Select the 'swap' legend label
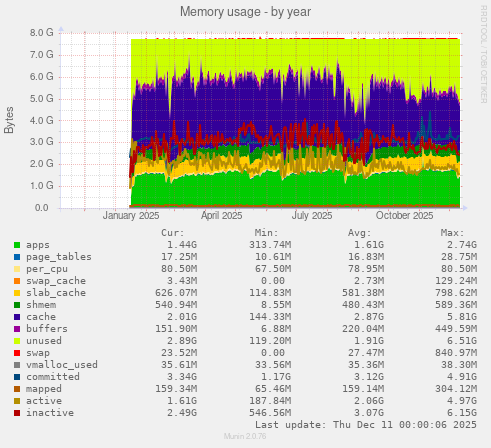The image size is (491, 448). coord(38,353)
